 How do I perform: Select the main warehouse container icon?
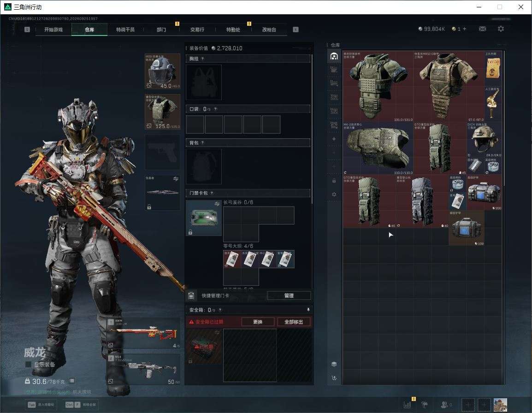point(334,56)
